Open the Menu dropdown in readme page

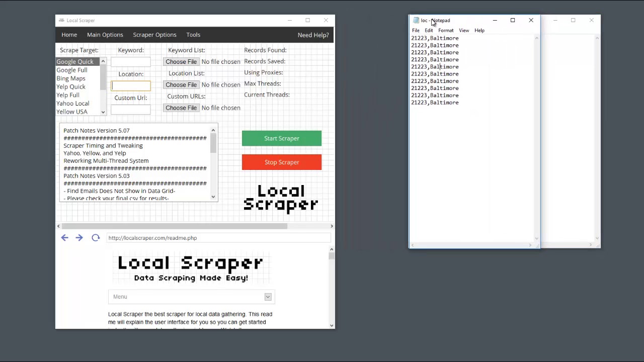pos(192,297)
